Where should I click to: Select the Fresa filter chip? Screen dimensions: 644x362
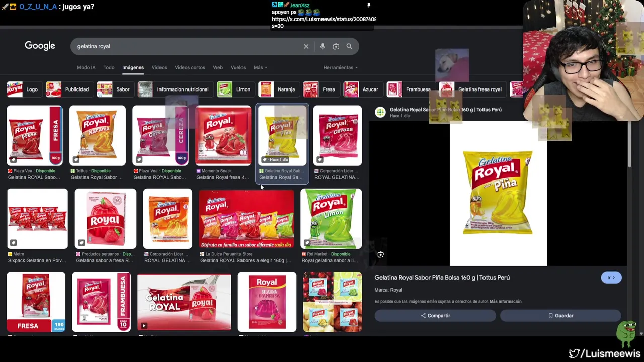point(320,89)
